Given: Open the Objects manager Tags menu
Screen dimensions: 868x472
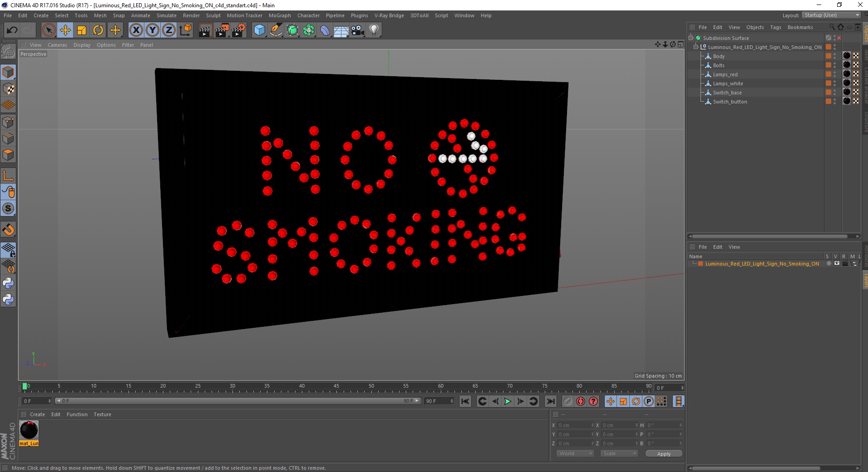Looking at the screenshot, I should (775, 27).
